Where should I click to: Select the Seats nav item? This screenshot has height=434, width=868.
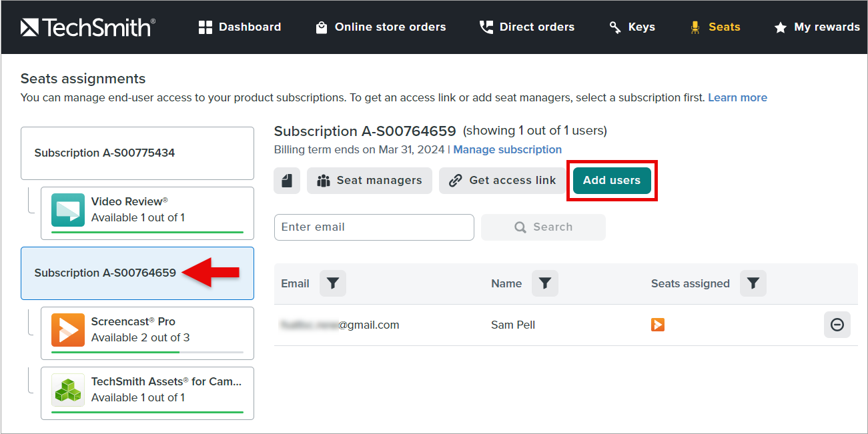[x=715, y=27]
